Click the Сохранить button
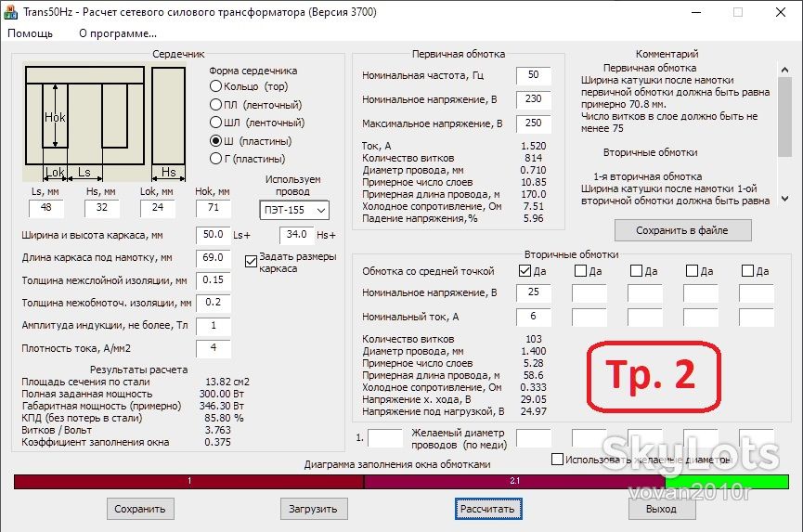 point(140,509)
